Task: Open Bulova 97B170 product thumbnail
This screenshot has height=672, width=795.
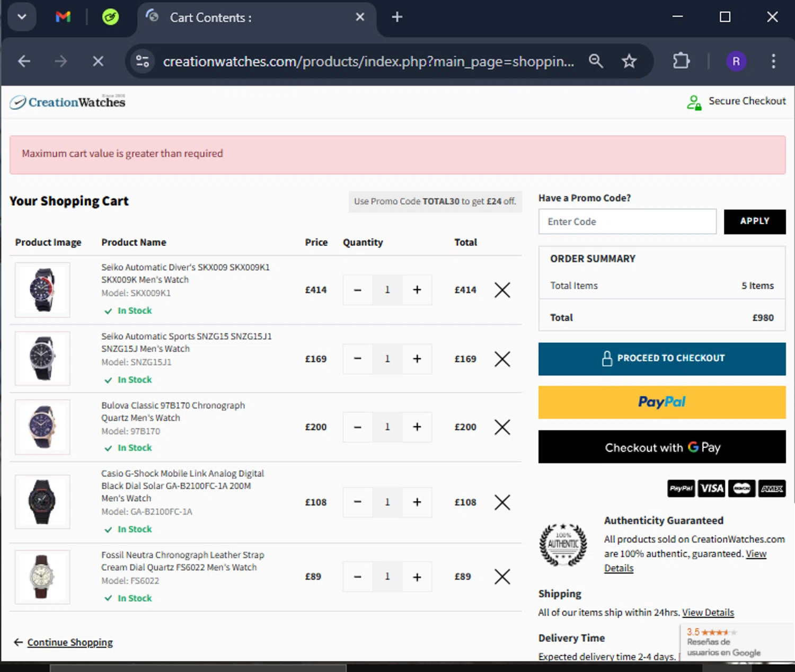Action: click(x=42, y=427)
